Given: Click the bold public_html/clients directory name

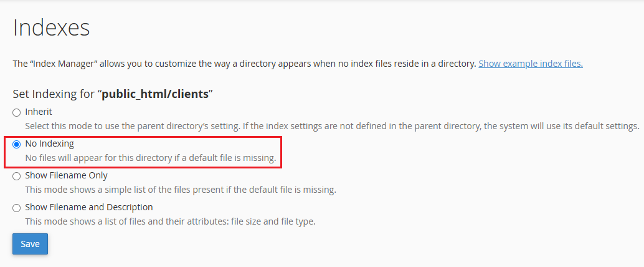Looking at the screenshot, I should pyautogui.click(x=155, y=94).
